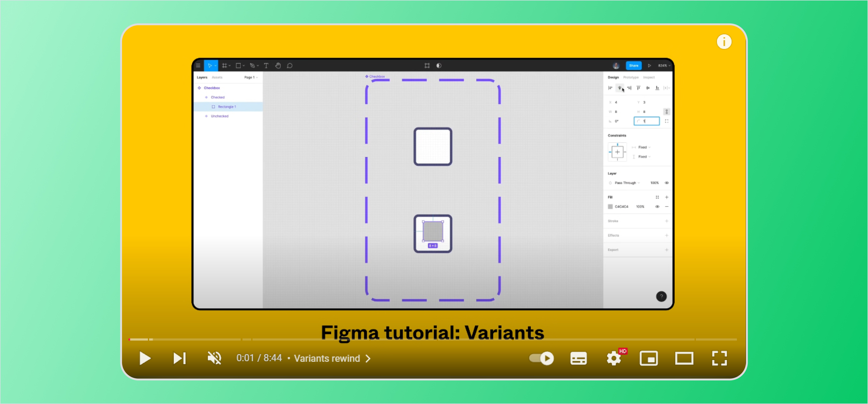Viewport: 868px width, 404px height.
Task: Select the Frame tool icon
Action: coord(224,66)
